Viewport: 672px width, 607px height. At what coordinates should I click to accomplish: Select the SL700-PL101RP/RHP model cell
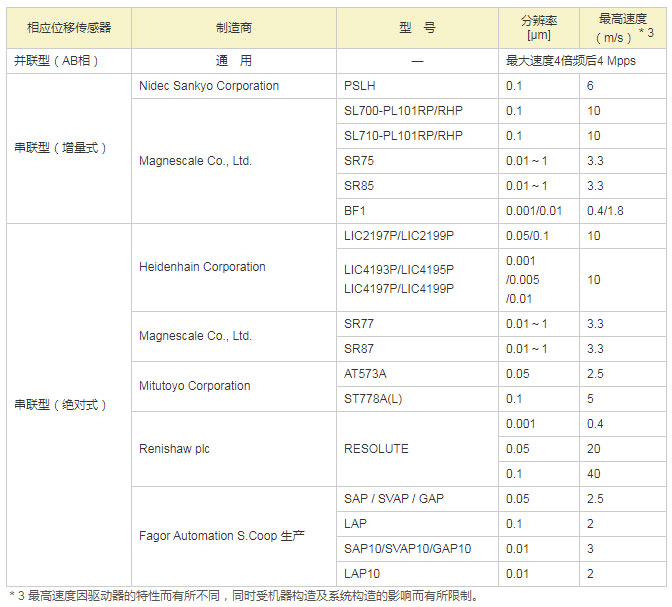pos(404,111)
